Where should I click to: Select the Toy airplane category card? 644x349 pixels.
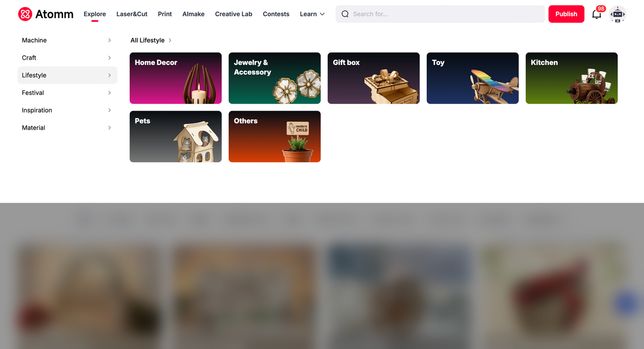point(472,78)
